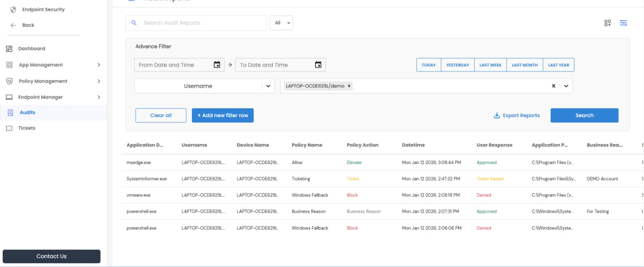Image resolution: width=644 pixels, height=267 pixels.
Task: Click the search magnifier icon
Action: (134, 23)
